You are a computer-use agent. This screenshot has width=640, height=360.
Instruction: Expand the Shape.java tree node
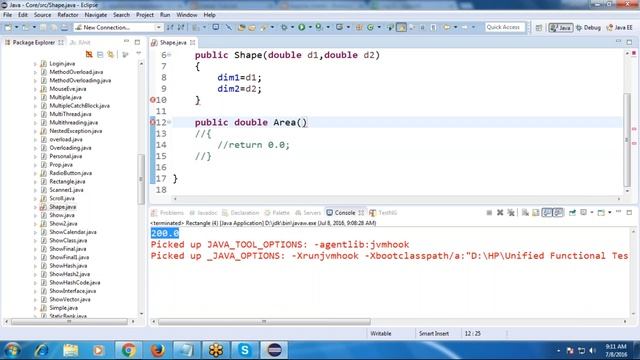point(35,207)
